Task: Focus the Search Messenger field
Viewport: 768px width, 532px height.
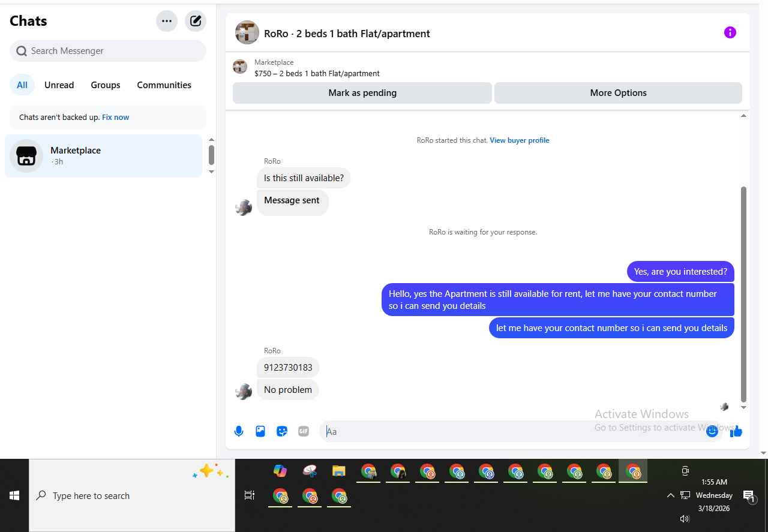Action: [108, 51]
